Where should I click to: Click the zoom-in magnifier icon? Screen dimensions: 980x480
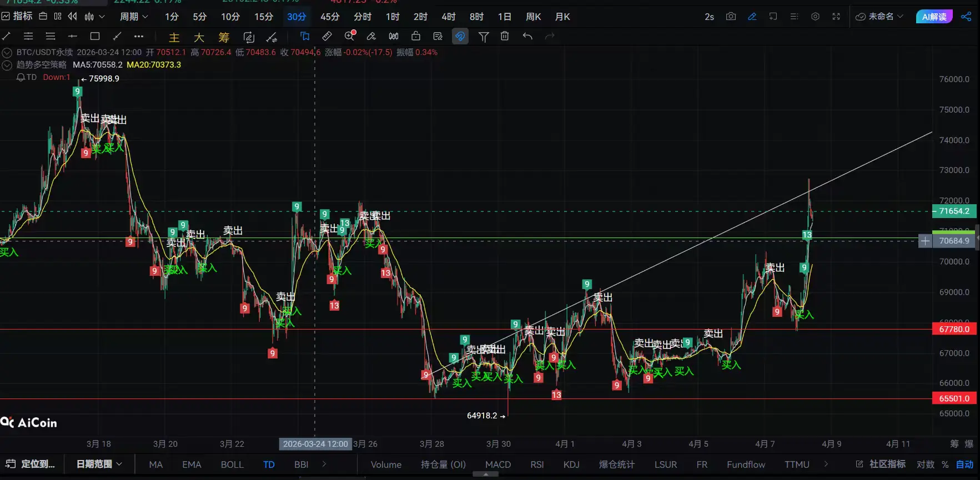[350, 36]
